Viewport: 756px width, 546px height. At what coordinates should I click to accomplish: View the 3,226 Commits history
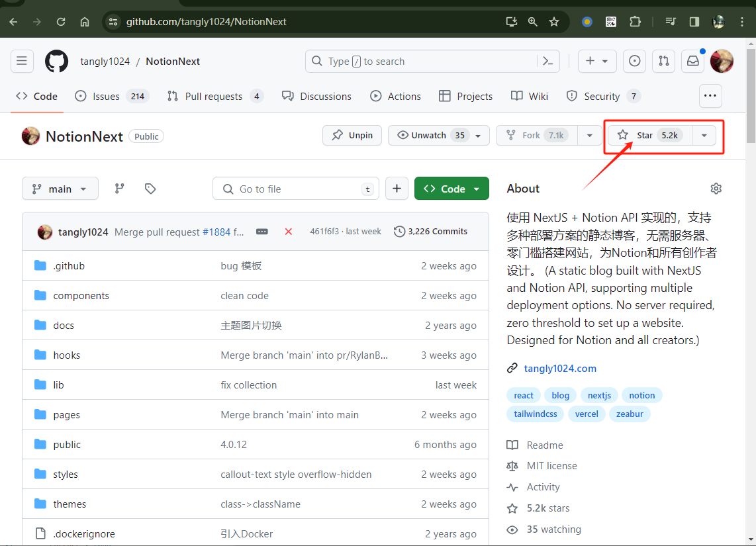click(430, 232)
